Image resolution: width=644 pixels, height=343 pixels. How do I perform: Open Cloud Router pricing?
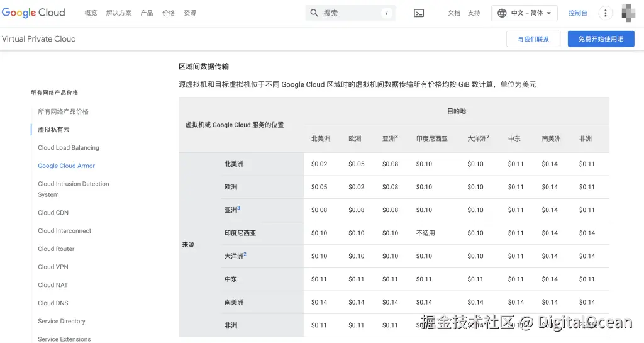[x=56, y=249]
